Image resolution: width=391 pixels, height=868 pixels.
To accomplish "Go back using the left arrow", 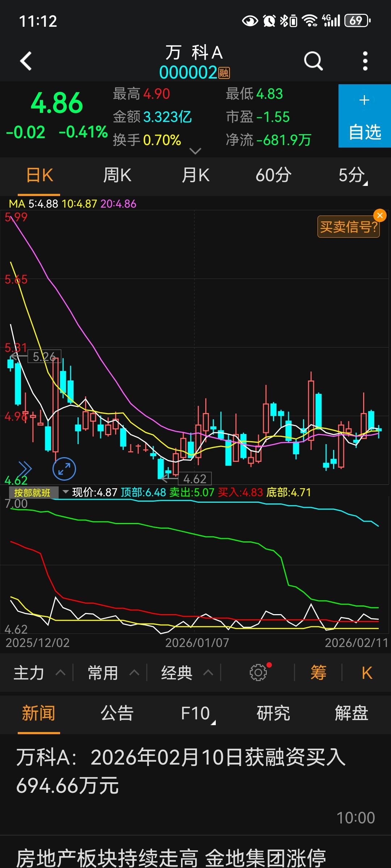I will coord(26,61).
